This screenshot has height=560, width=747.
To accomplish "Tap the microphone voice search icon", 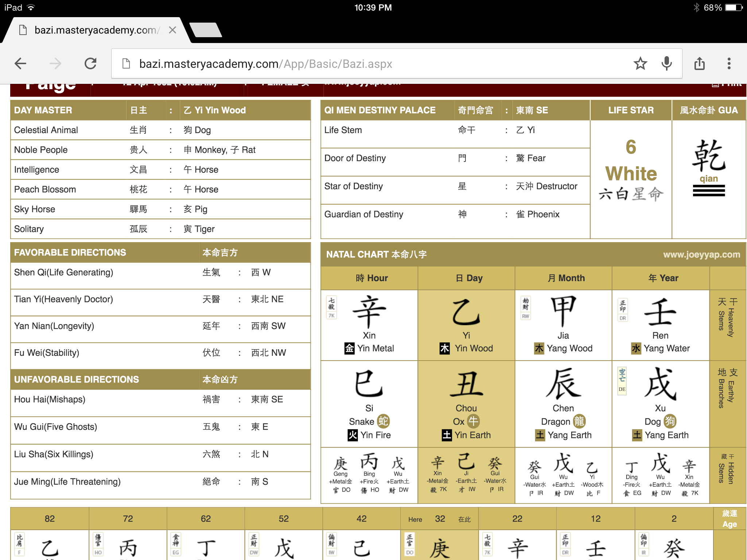I will pyautogui.click(x=666, y=64).
